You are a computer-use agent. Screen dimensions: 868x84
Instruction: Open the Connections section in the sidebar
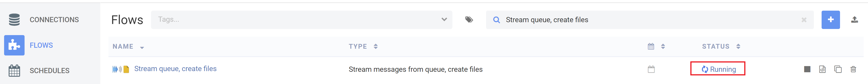(x=44, y=20)
